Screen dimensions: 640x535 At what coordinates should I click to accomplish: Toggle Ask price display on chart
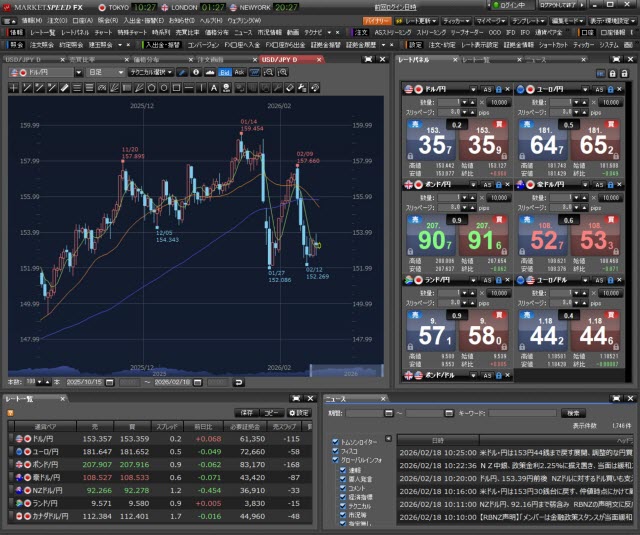[x=240, y=72]
